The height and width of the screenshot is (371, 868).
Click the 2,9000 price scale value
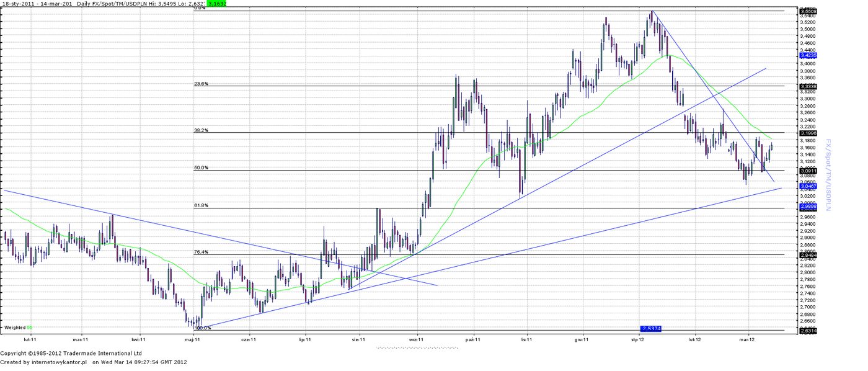pyautogui.click(x=808, y=238)
